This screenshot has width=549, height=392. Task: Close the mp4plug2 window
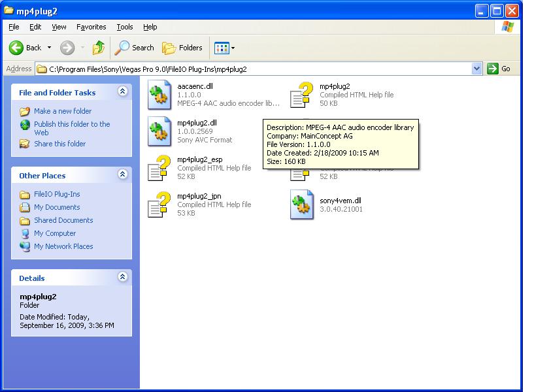click(512, 11)
